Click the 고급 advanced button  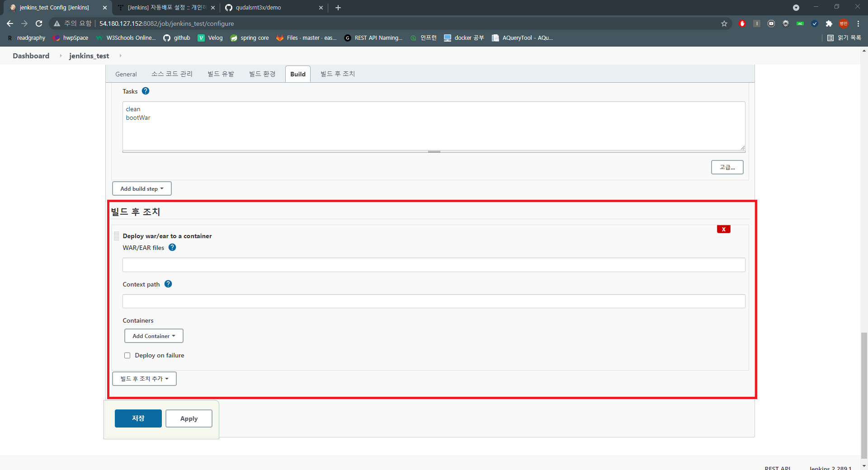726,167
